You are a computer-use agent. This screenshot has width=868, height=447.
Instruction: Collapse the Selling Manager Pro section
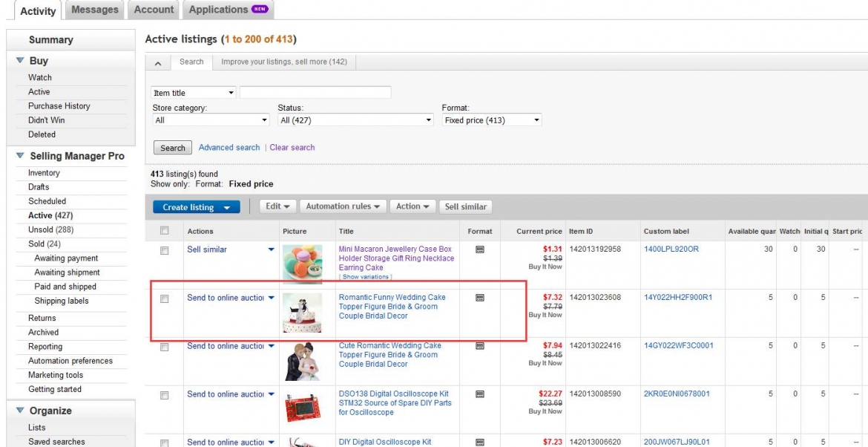19,156
